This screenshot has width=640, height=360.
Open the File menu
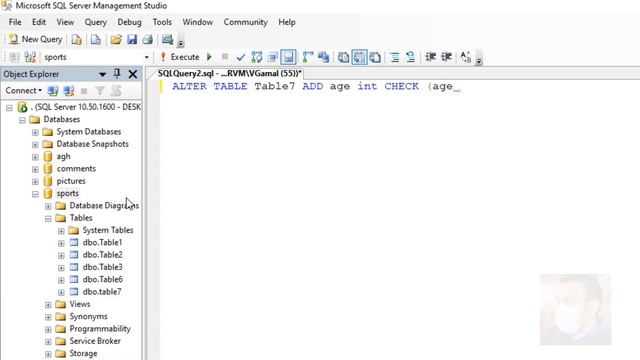pyautogui.click(x=15, y=22)
